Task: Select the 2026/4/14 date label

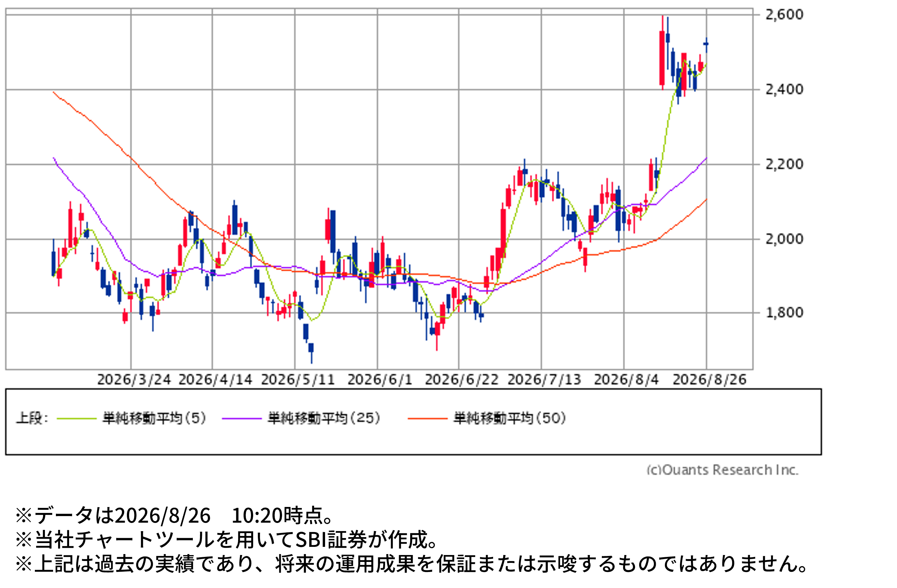Action: (215, 379)
